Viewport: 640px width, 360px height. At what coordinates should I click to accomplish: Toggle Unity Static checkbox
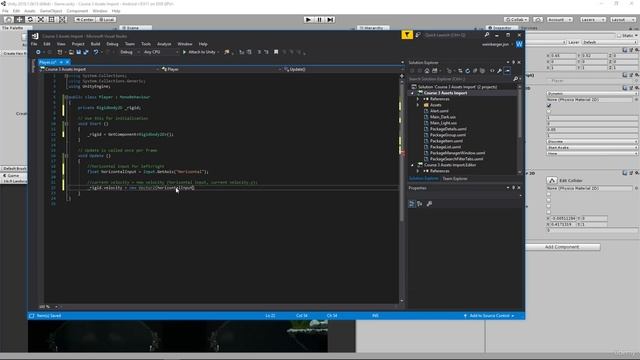(620, 36)
